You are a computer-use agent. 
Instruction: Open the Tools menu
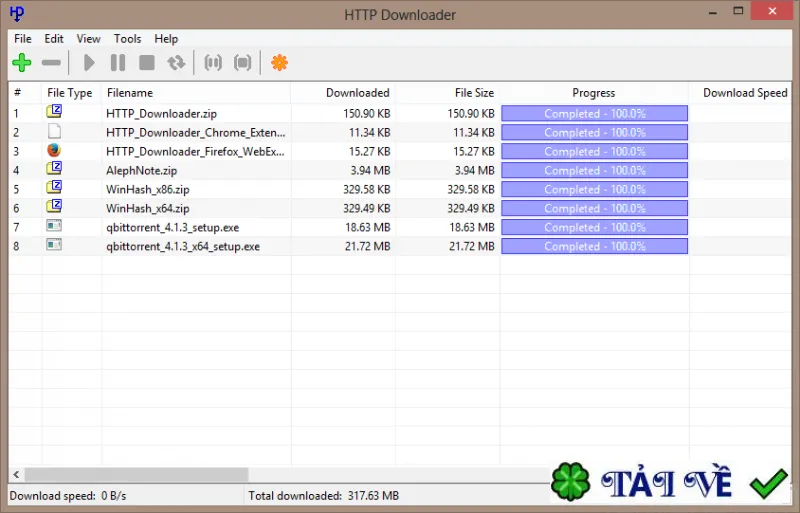click(128, 39)
